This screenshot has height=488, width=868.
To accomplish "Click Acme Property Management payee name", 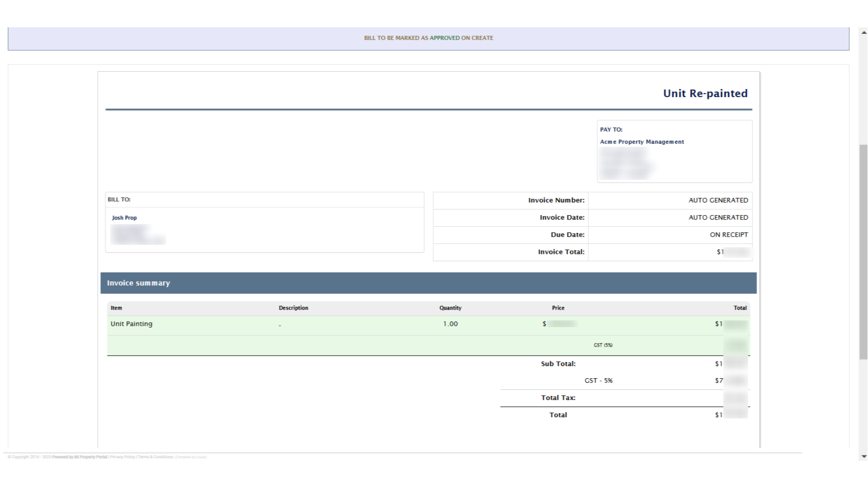I will 642,142.
